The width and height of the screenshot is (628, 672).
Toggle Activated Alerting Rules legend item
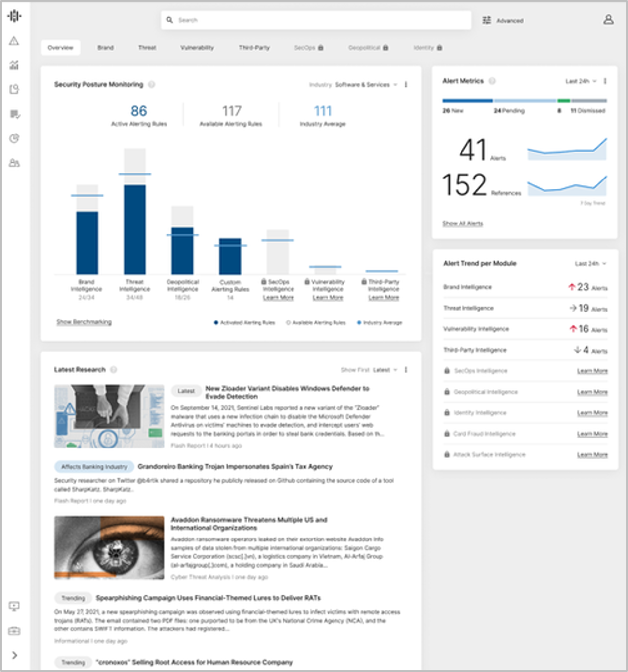pyautogui.click(x=244, y=323)
